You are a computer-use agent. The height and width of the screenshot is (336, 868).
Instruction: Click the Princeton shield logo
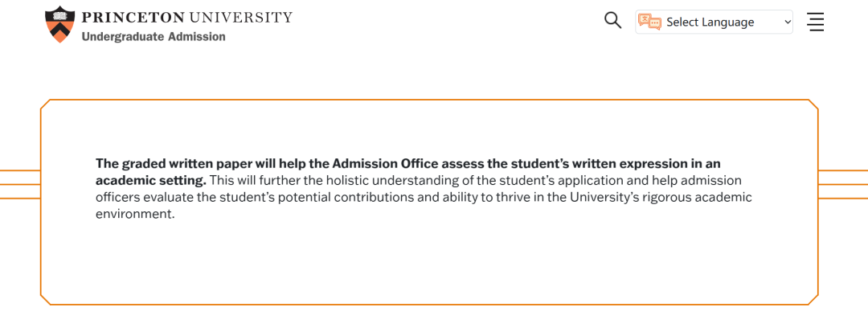(59, 24)
